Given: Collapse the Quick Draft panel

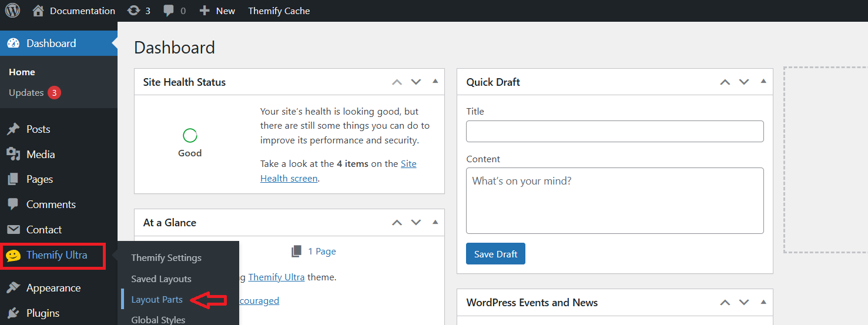Looking at the screenshot, I should click(x=763, y=82).
